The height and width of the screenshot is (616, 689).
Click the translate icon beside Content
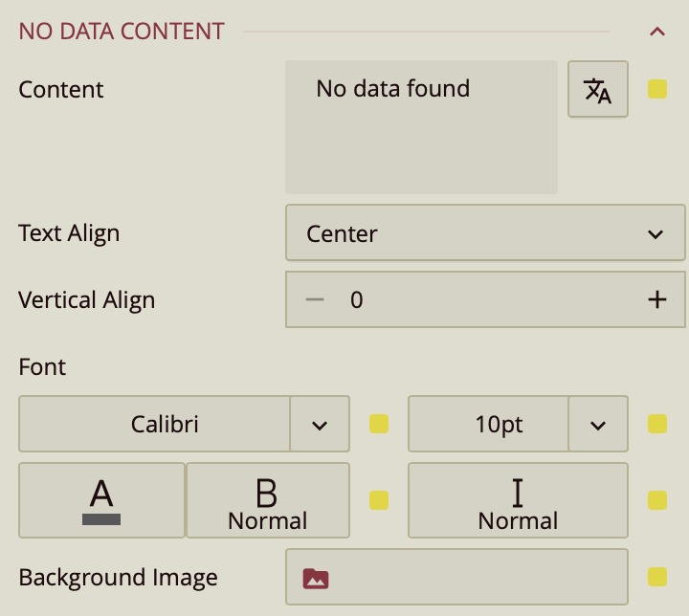[598, 90]
